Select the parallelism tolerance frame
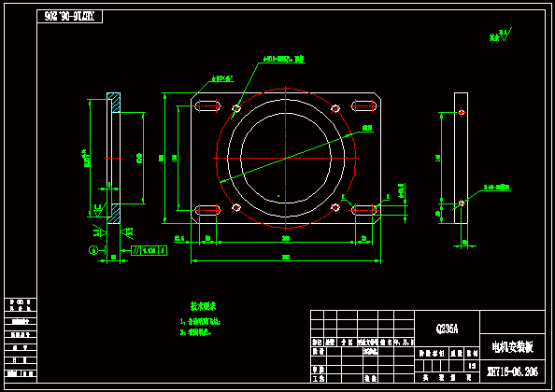555x392 pixels. (x=149, y=251)
